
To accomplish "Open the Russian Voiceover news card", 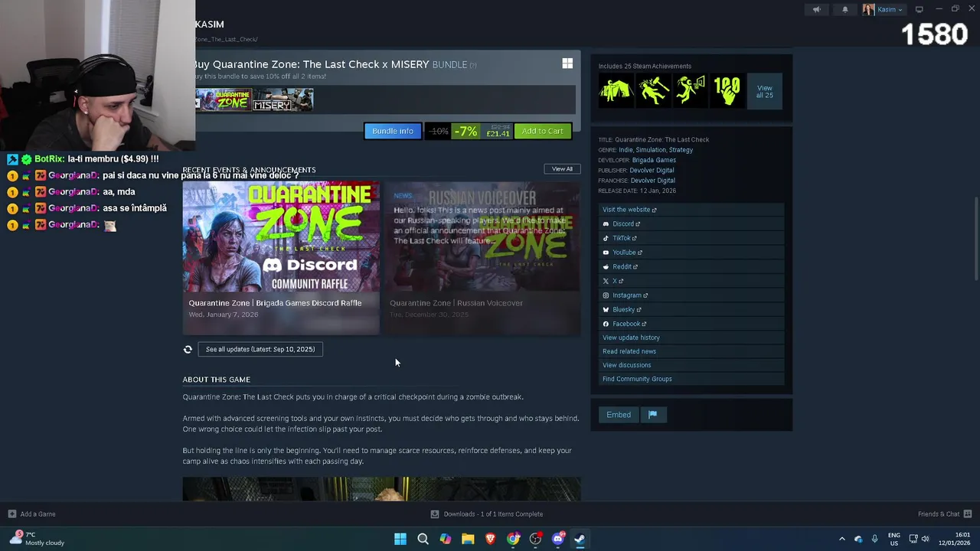I will 482,258.
